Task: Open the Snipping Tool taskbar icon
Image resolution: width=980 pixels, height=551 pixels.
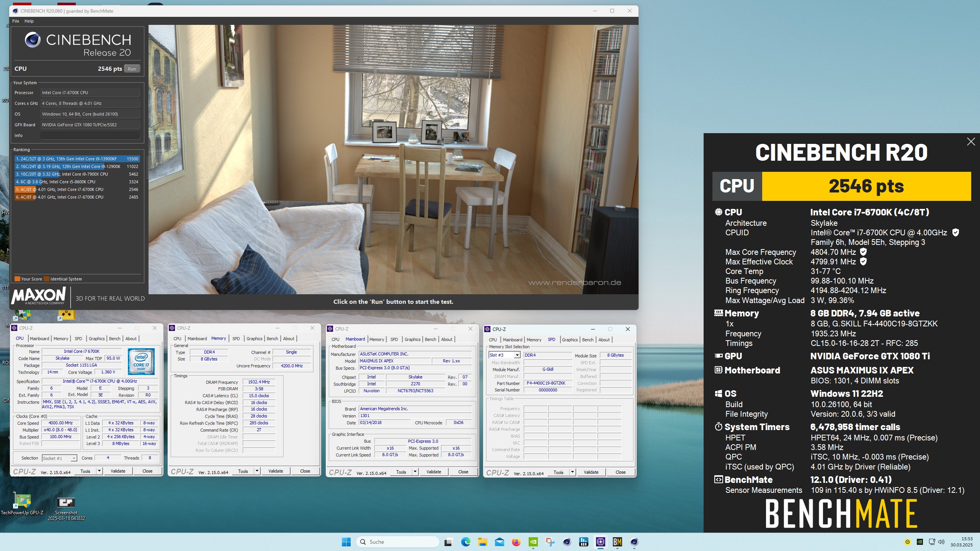Action: [550, 542]
